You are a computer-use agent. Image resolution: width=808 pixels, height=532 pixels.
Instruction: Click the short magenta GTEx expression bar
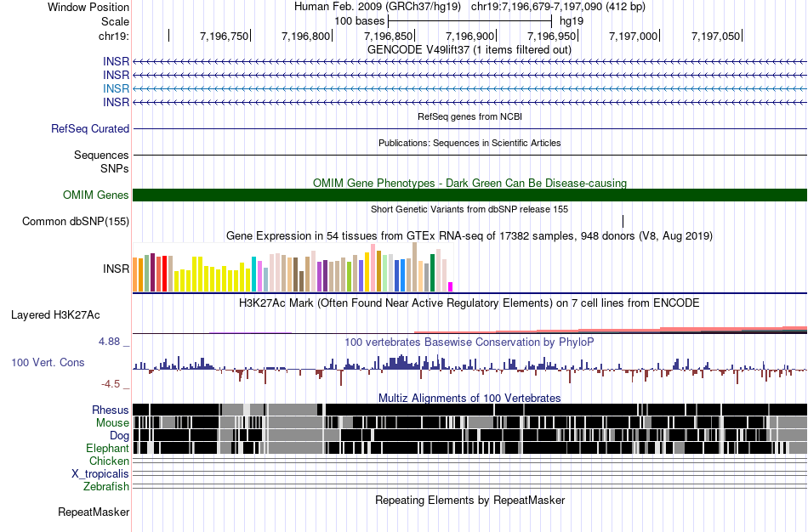[x=451, y=287]
